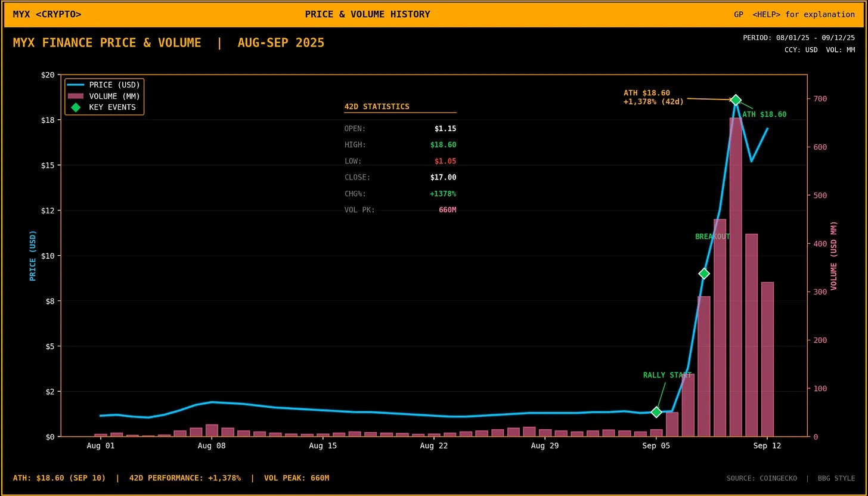This screenshot has height=496, width=868.
Task: Click the 42D STATISTICS panel heading
Action: pos(377,107)
